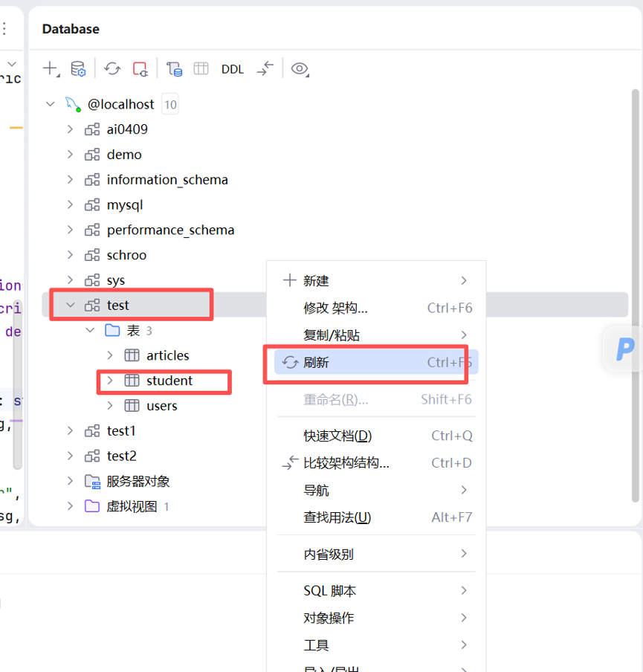The image size is (643, 672).
Task: Open the 新建 submenu
Action: [x=376, y=281]
